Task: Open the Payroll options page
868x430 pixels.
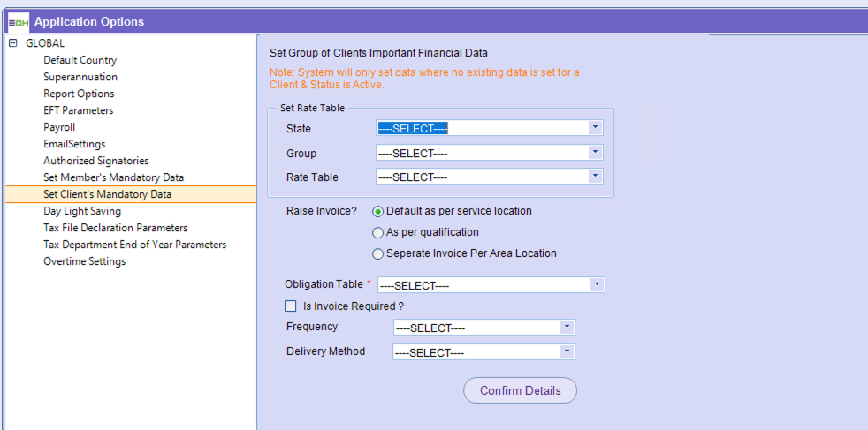Action: (59, 127)
